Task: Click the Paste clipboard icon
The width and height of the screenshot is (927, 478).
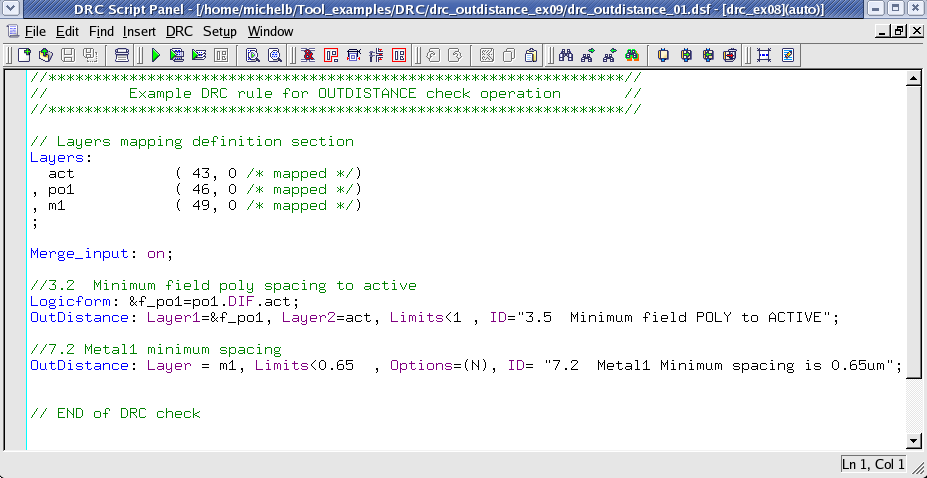Action: pyautogui.click(x=530, y=55)
